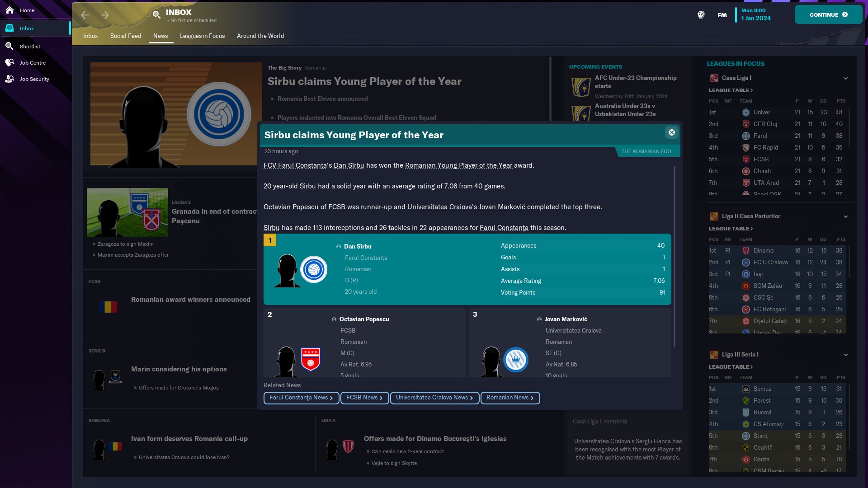Close the Sîrbu award news popup
868x488 pixels.
[x=671, y=132]
